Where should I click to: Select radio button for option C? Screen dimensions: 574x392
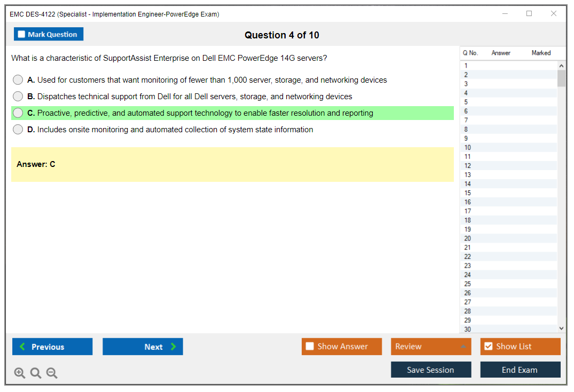pos(18,113)
